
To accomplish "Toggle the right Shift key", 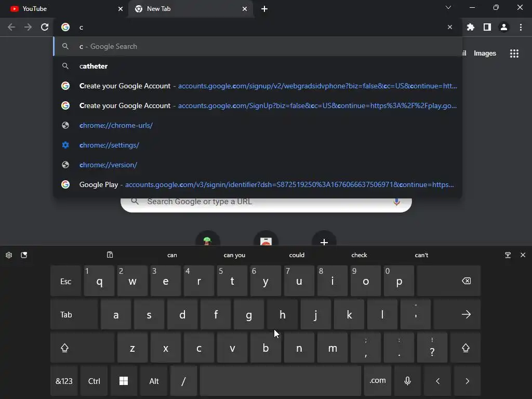I will point(465,348).
